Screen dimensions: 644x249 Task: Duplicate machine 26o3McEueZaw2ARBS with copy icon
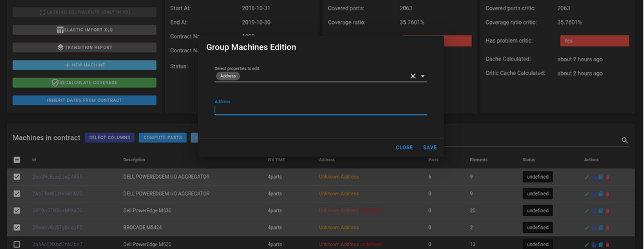point(594,177)
